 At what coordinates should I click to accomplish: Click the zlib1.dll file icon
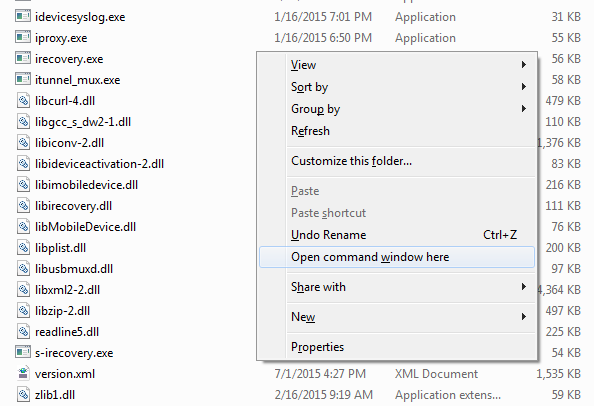pyautogui.click(x=23, y=394)
